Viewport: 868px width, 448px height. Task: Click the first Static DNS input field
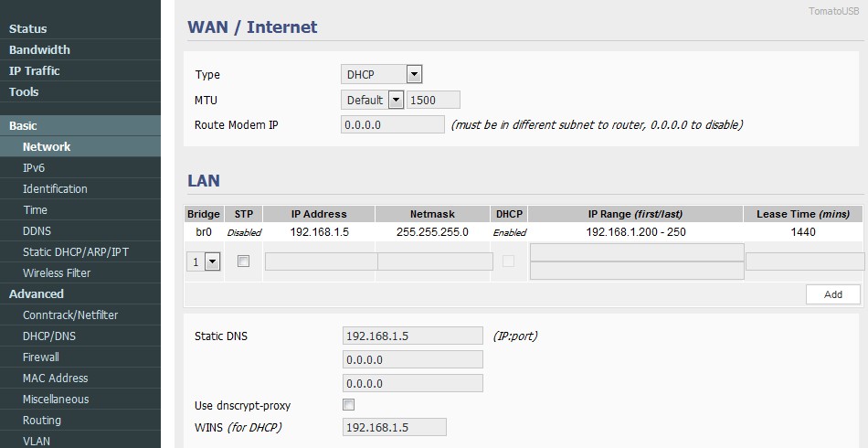[x=411, y=336]
